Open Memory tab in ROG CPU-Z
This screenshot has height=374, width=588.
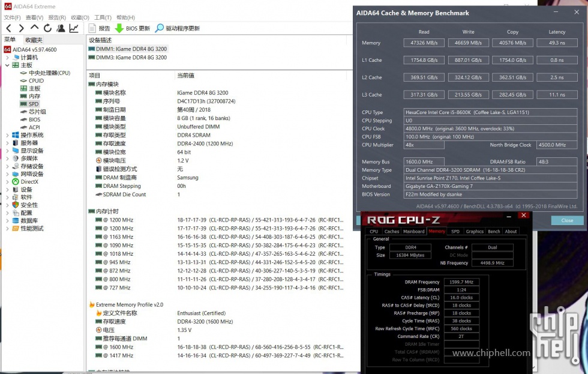[x=437, y=232]
